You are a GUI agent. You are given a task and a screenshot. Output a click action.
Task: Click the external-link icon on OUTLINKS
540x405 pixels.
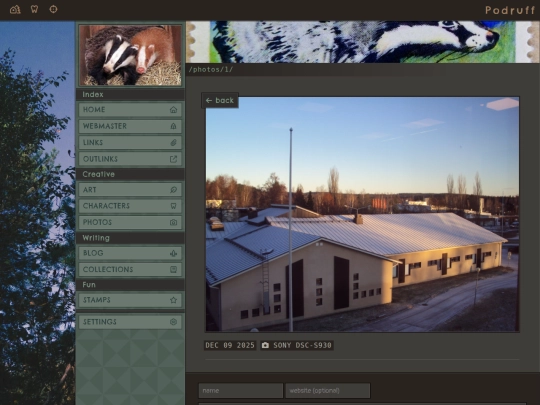click(x=173, y=159)
